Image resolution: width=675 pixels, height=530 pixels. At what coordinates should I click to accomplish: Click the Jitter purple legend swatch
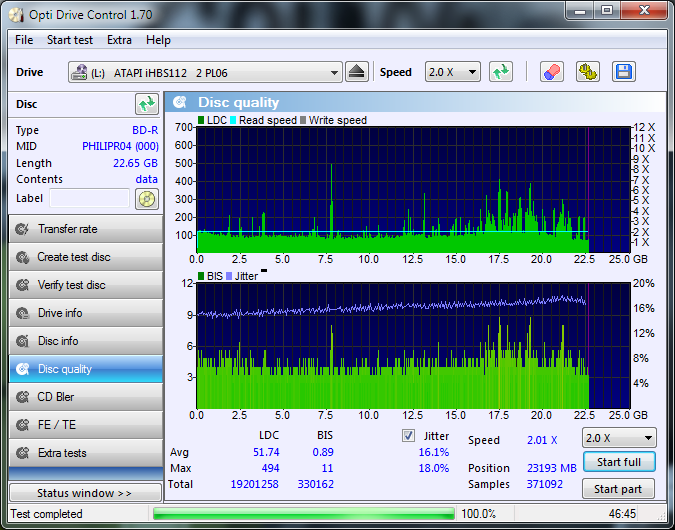click(x=229, y=276)
